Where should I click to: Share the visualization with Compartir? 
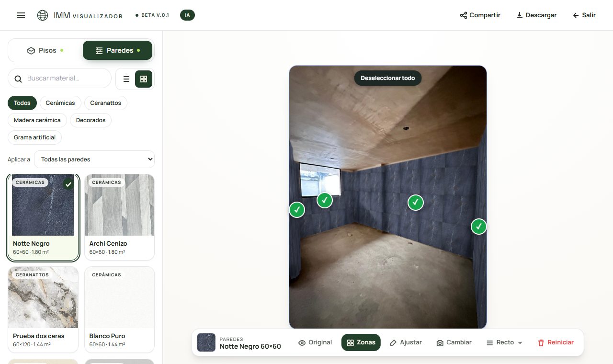480,15
